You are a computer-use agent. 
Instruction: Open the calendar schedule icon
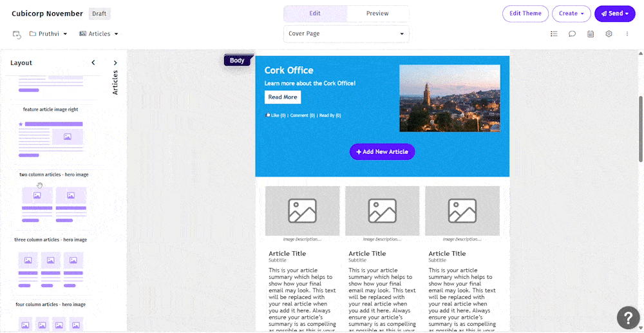coord(591,34)
